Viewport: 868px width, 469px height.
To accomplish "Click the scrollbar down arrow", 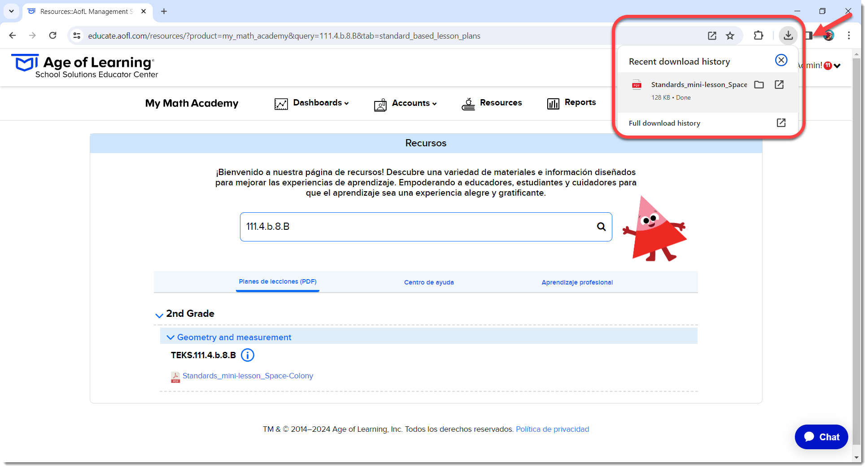I will point(856,458).
